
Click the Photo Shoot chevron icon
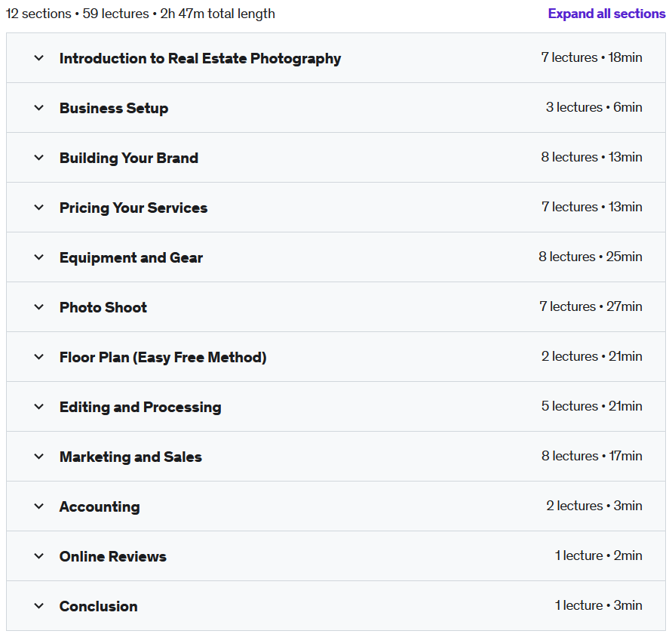tap(39, 306)
